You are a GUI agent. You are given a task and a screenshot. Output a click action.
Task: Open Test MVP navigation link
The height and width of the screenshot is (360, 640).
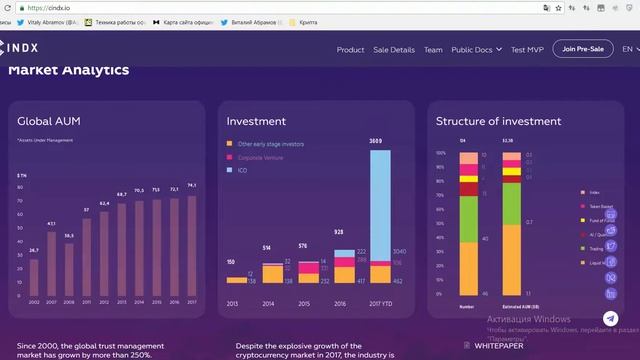coord(527,50)
